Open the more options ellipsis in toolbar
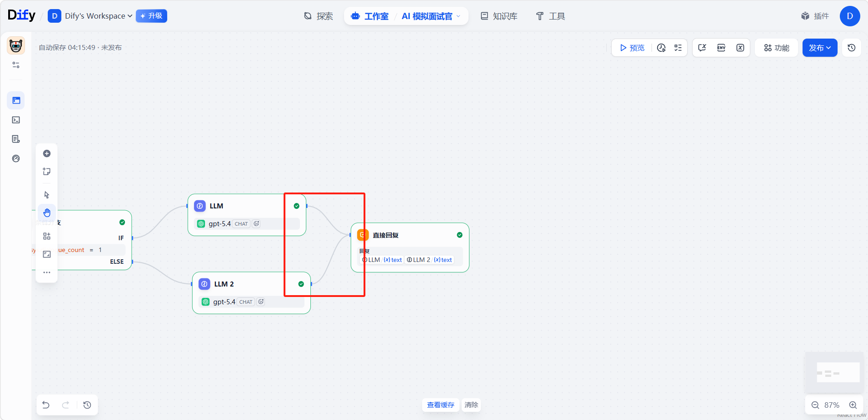Viewport: 868px width, 420px height. pos(47,272)
